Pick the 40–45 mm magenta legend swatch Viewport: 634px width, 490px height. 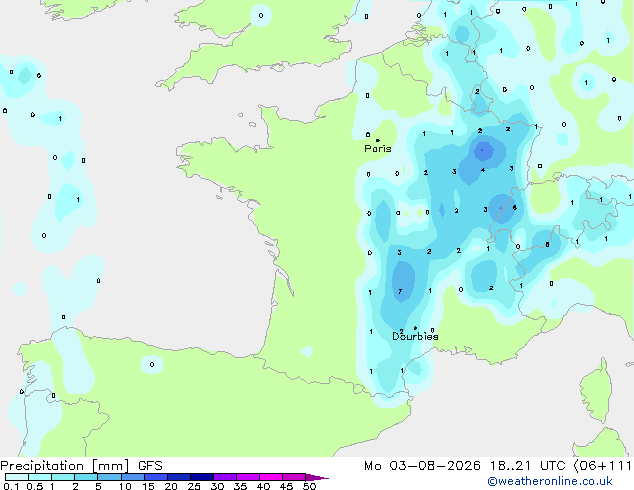click(271, 477)
